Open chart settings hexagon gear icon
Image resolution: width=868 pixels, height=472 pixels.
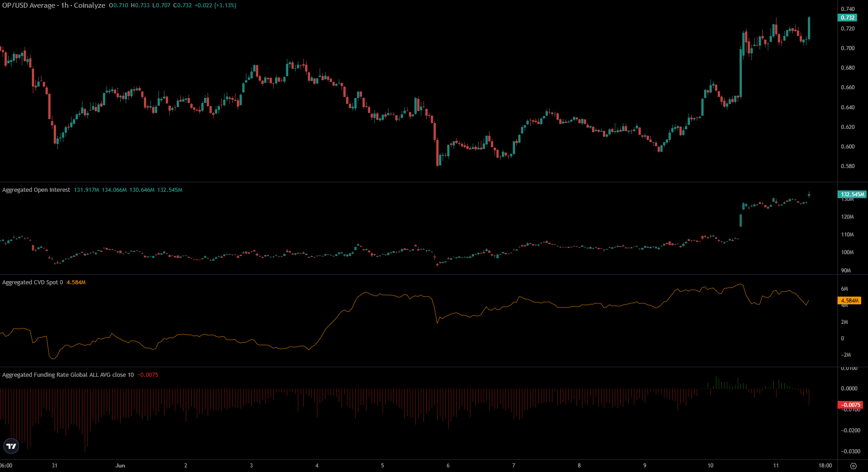853,466
